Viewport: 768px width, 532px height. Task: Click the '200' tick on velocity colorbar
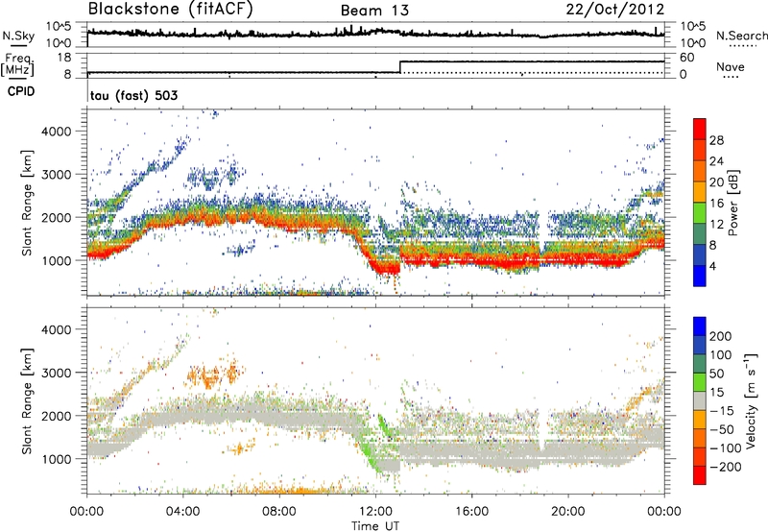[721, 336]
